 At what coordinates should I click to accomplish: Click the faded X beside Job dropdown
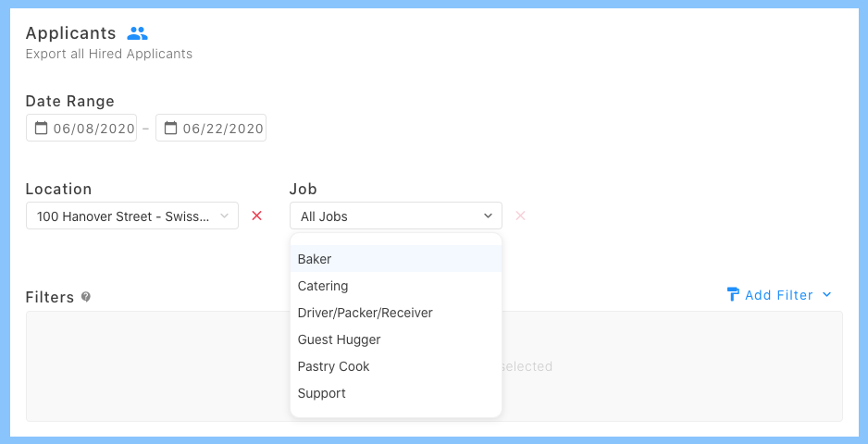point(520,216)
